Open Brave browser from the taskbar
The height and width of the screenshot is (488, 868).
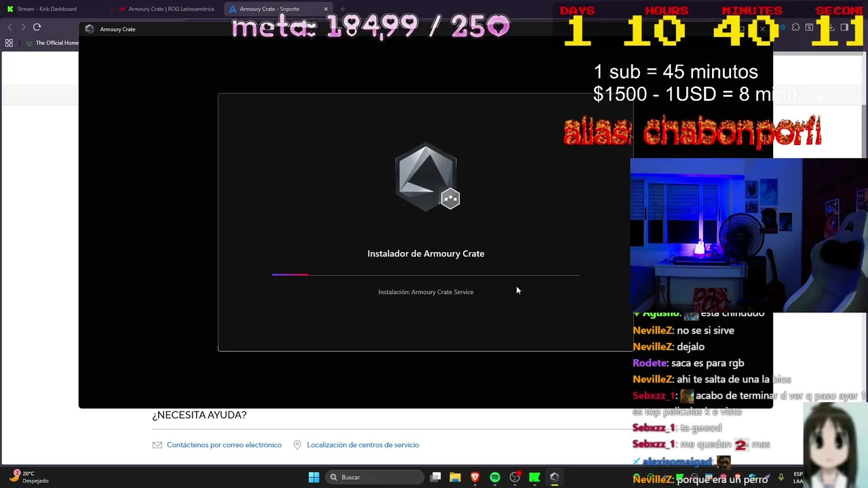point(475,477)
